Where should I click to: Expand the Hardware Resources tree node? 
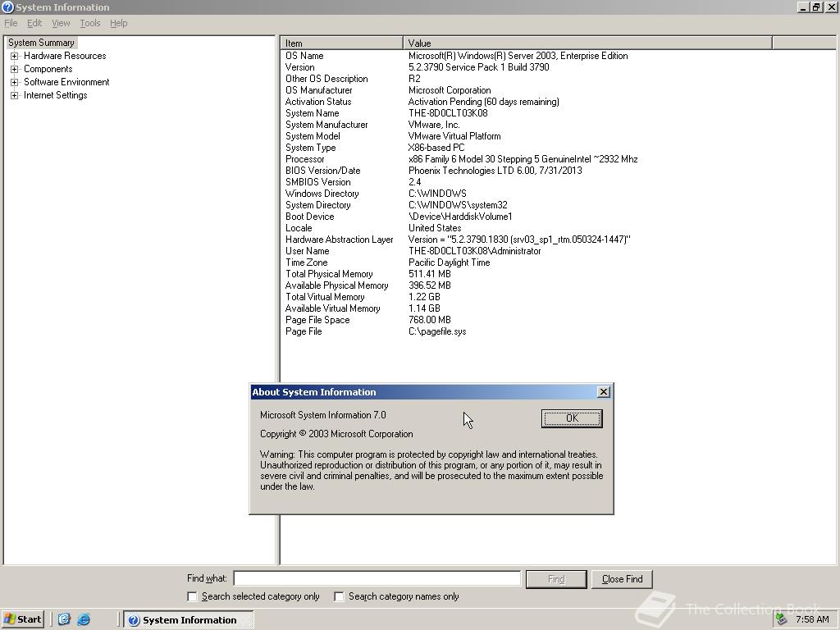tap(15, 56)
